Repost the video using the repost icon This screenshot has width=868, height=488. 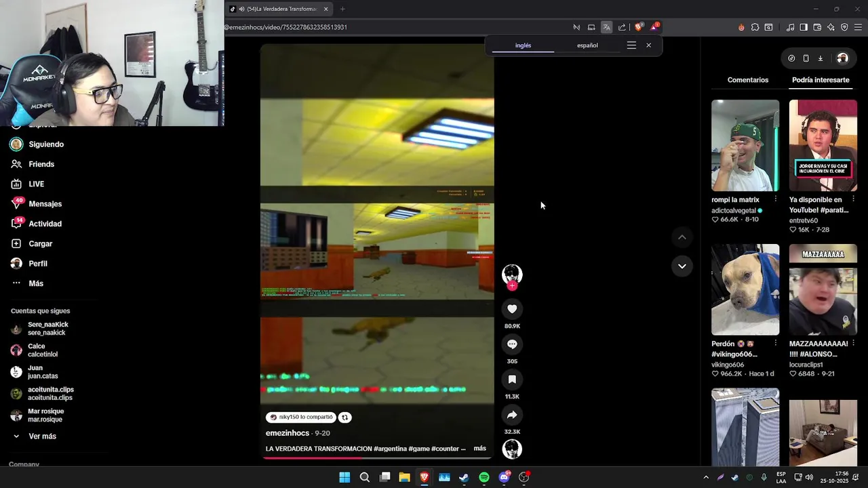click(x=344, y=418)
